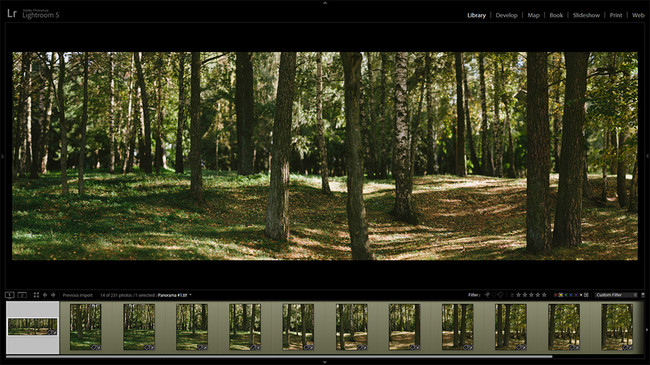The image size is (650, 365).
Task: Open the rating comparison operator menu
Action: click(x=512, y=295)
